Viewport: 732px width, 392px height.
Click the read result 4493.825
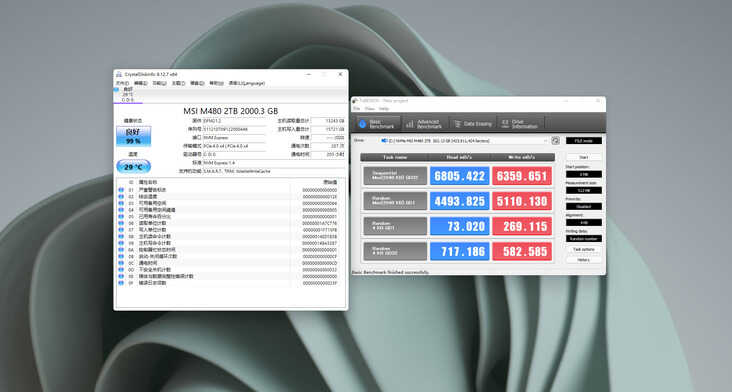click(459, 201)
